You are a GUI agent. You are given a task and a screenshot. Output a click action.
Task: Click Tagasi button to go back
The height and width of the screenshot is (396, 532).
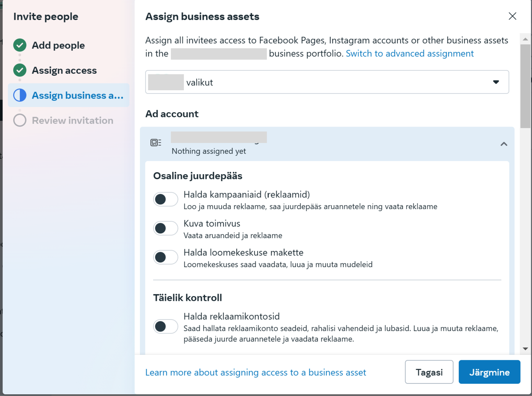[429, 372]
